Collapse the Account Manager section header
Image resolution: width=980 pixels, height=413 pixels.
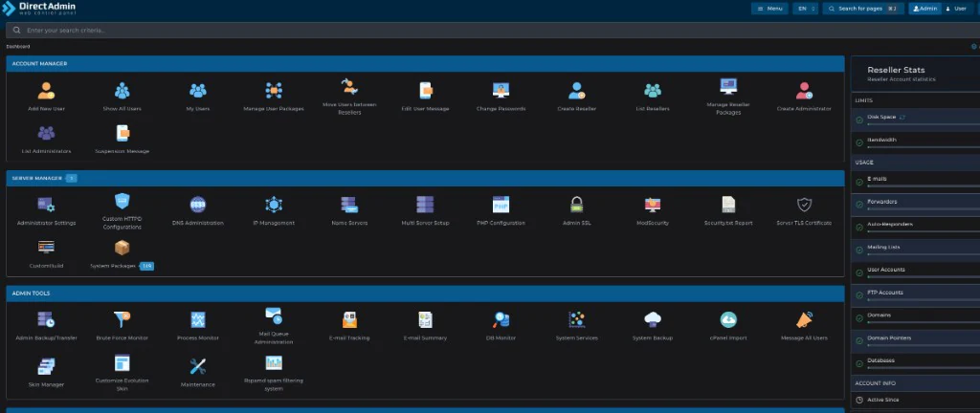[x=425, y=64]
